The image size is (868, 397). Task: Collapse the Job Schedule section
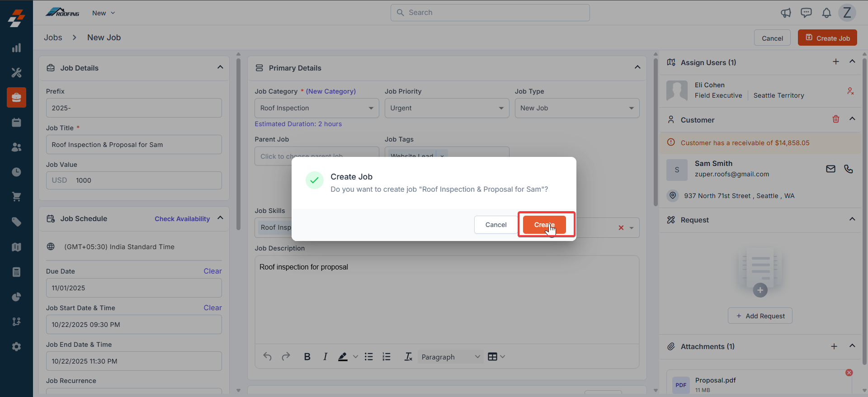coord(220,218)
